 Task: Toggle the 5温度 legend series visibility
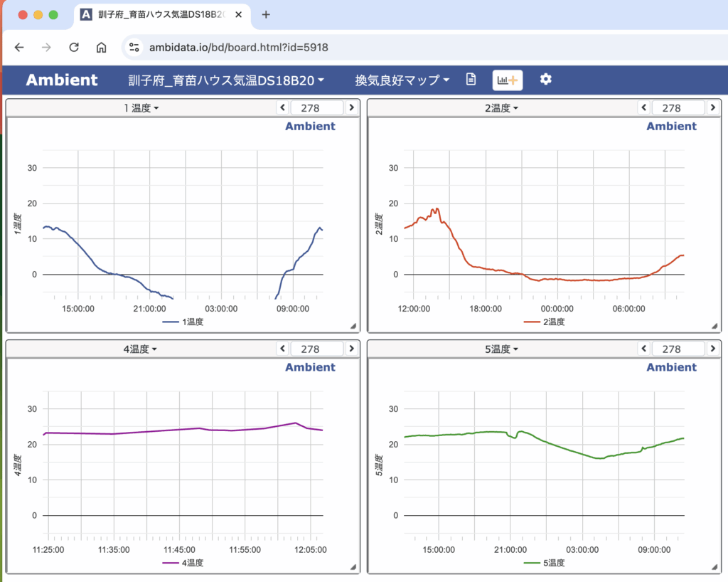tap(544, 563)
